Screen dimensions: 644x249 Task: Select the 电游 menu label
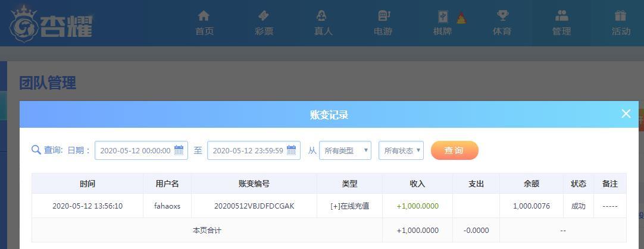[383, 31]
